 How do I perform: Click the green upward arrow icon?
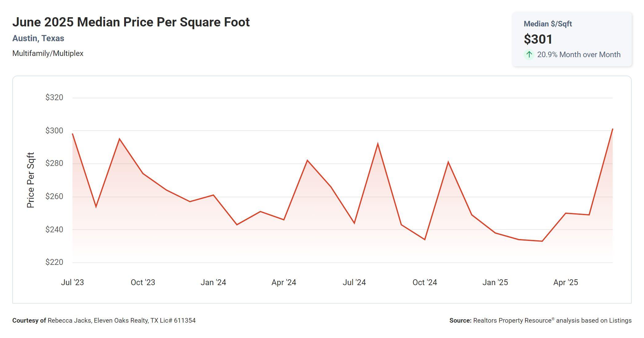(x=529, y=55)
